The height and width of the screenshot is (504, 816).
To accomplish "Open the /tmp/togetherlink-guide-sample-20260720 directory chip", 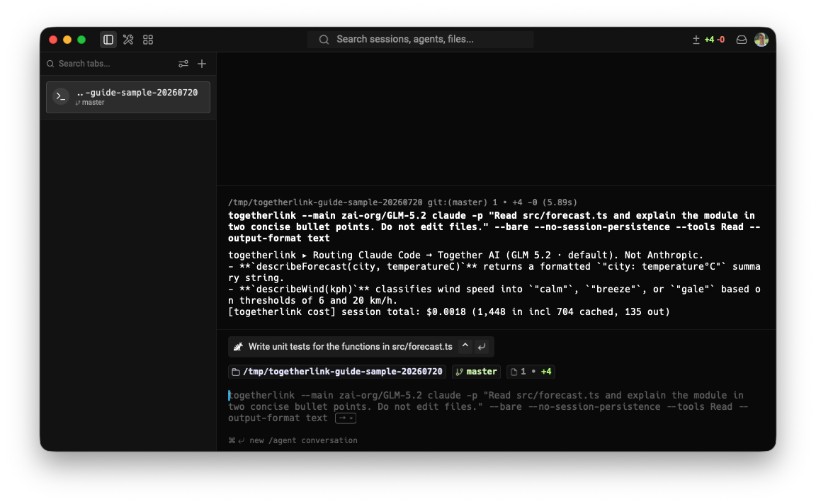I will click(336, 372).
